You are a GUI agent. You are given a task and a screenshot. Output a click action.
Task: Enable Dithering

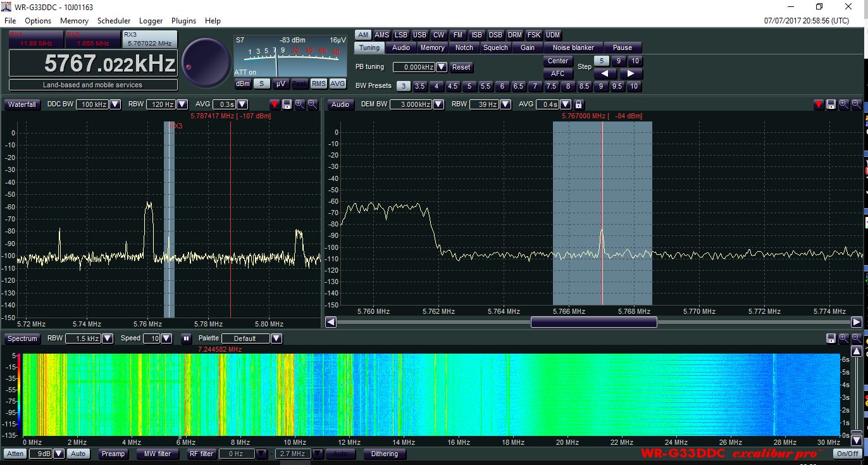pos(385,454)
